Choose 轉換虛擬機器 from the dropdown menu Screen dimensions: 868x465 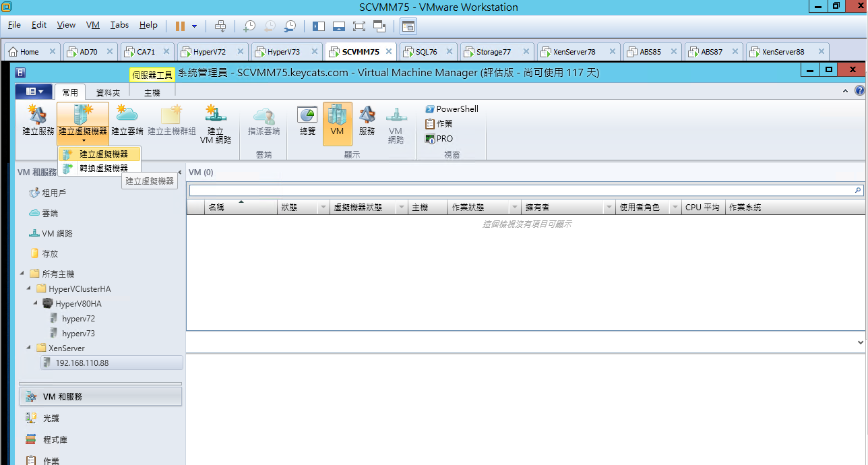click(x=99, y=168)
